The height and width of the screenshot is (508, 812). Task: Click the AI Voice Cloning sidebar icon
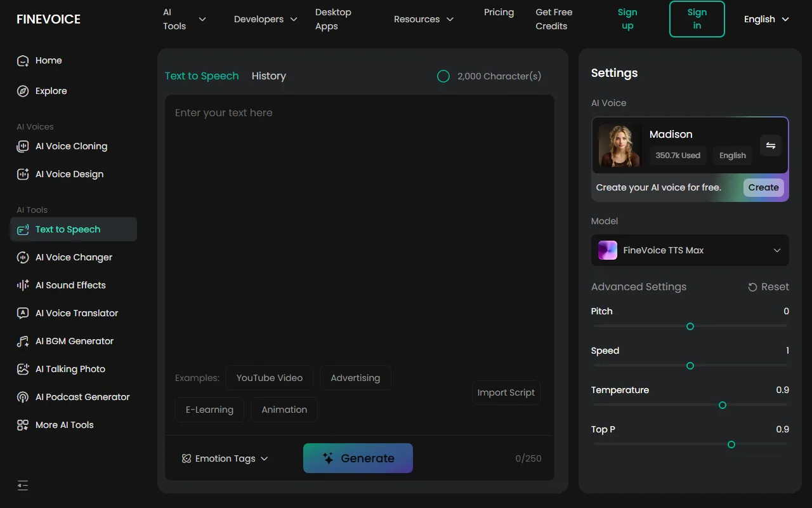click(x=23, y=146)
